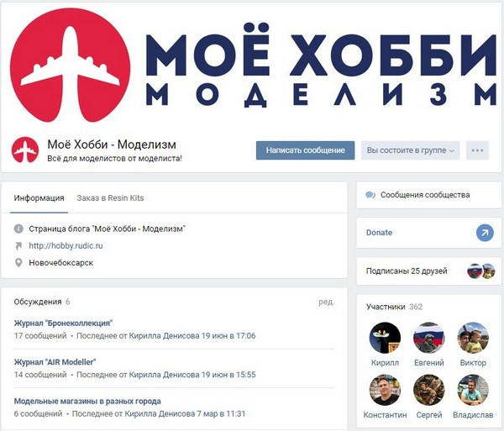Click the link arrow icon beside hobby.rudic.ru
The height and width of the screenshot is (431, 504).
(x=18, y=246)
